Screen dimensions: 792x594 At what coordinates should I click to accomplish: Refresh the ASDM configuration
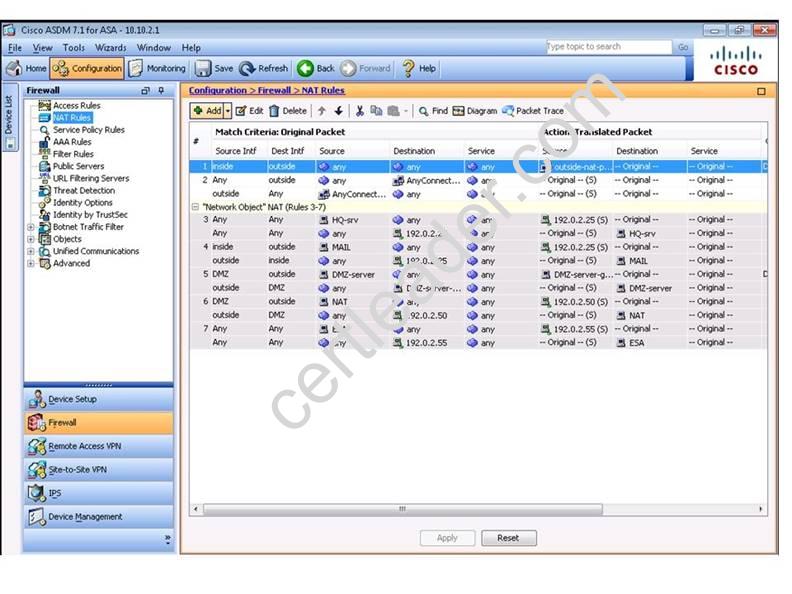click(264, 68)
